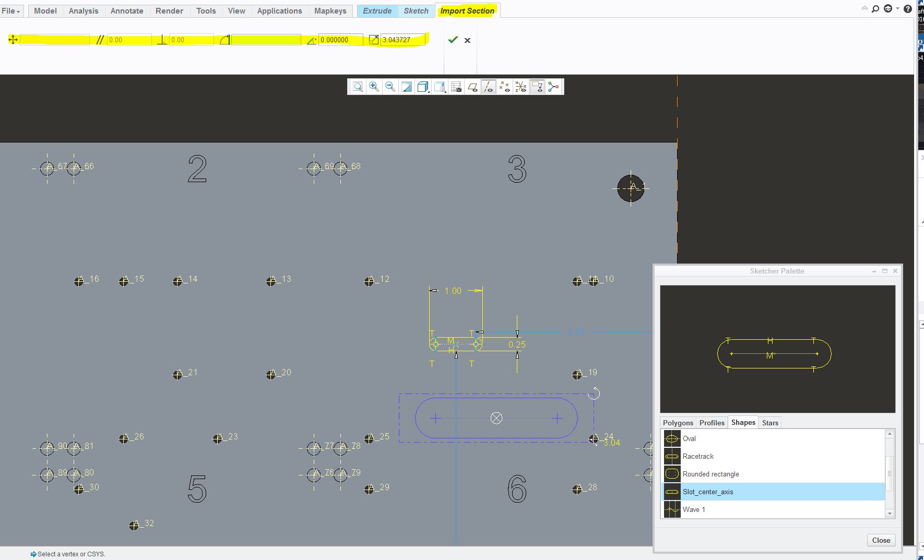Viewport: 924px width, 560px height.
Task: Activate the zoom-to-box magnifier tool
Action: (x=358, y=87)
